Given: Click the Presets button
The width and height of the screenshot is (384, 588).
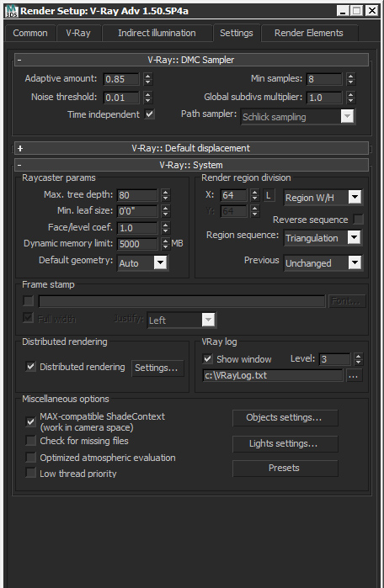Looking at the screenshot, I should pyautogui.click(x=285, y=469).
